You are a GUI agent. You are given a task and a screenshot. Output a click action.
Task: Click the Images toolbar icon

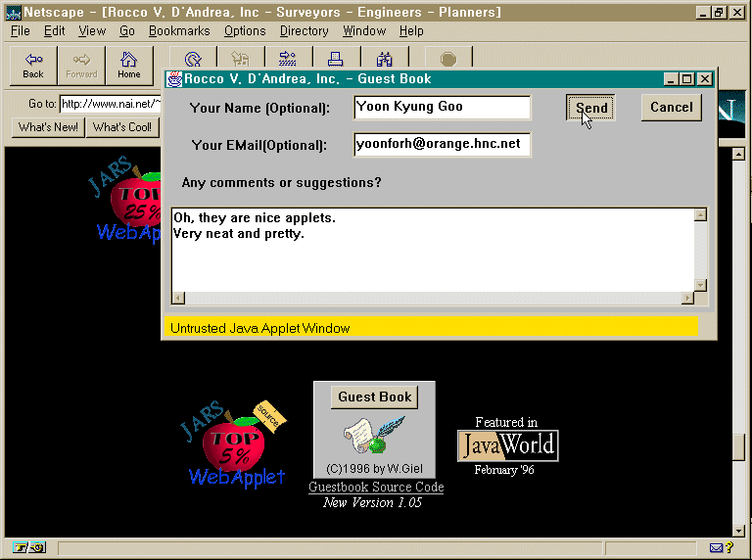240,59
